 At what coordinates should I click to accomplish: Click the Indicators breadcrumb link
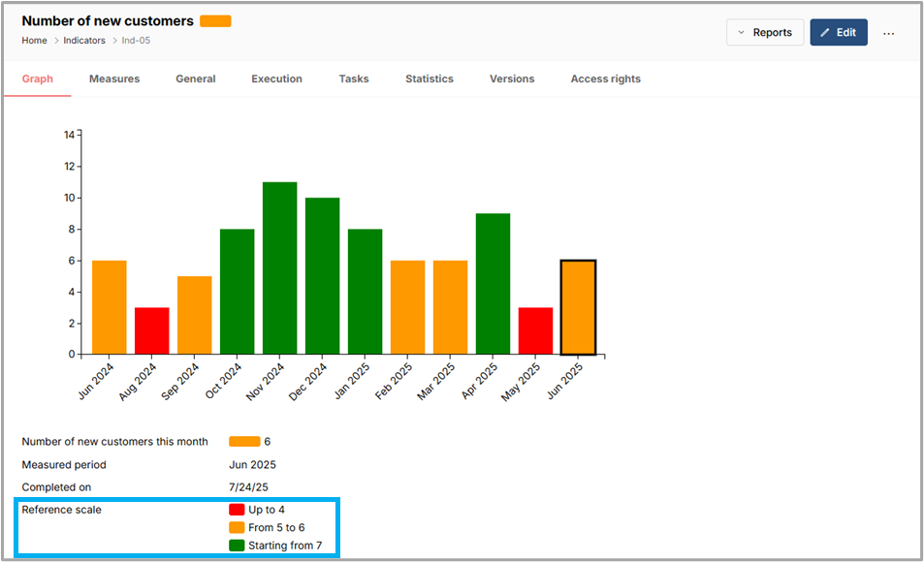tap(84, 41)
